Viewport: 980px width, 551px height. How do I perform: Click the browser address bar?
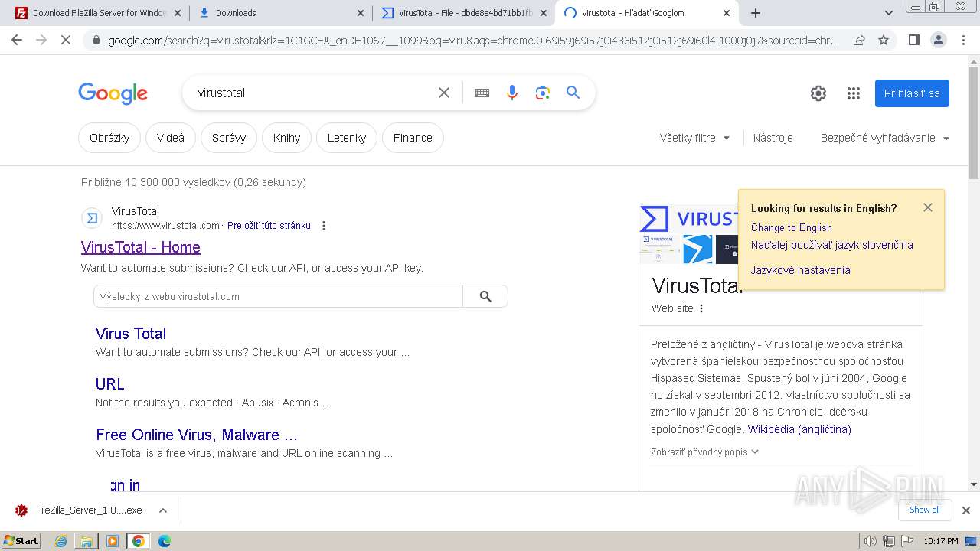click(x=473, y=41)
